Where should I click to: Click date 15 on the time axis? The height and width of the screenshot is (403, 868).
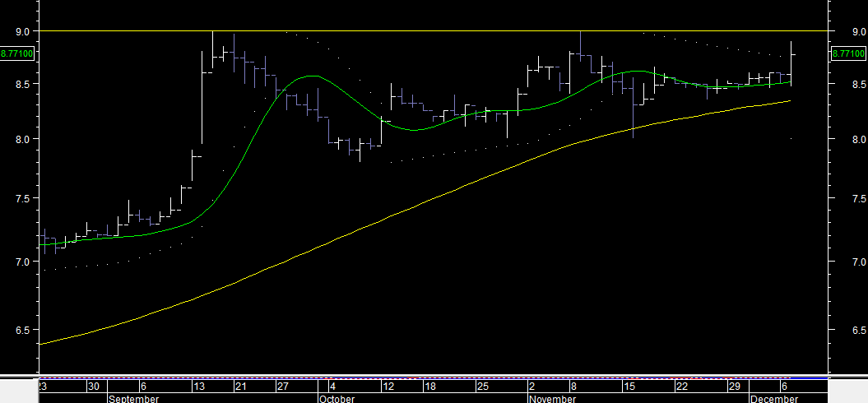[x=629, y=386]
